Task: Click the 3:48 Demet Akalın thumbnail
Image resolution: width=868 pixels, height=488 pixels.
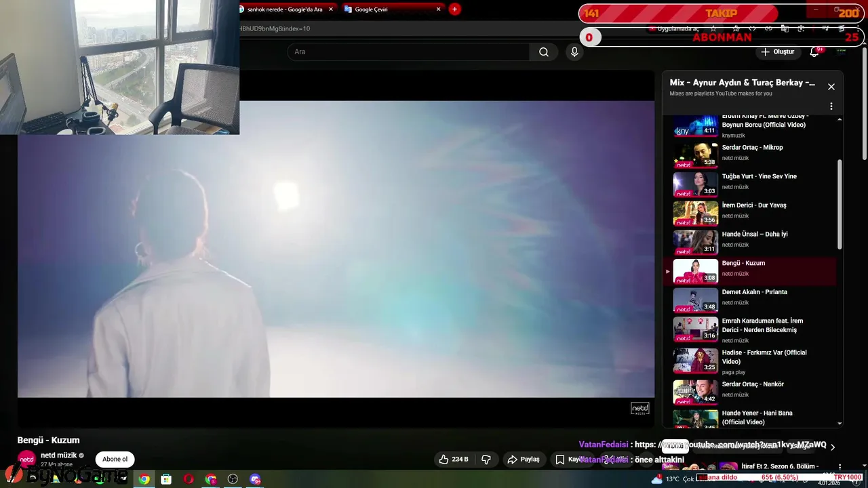Action: 695,300
